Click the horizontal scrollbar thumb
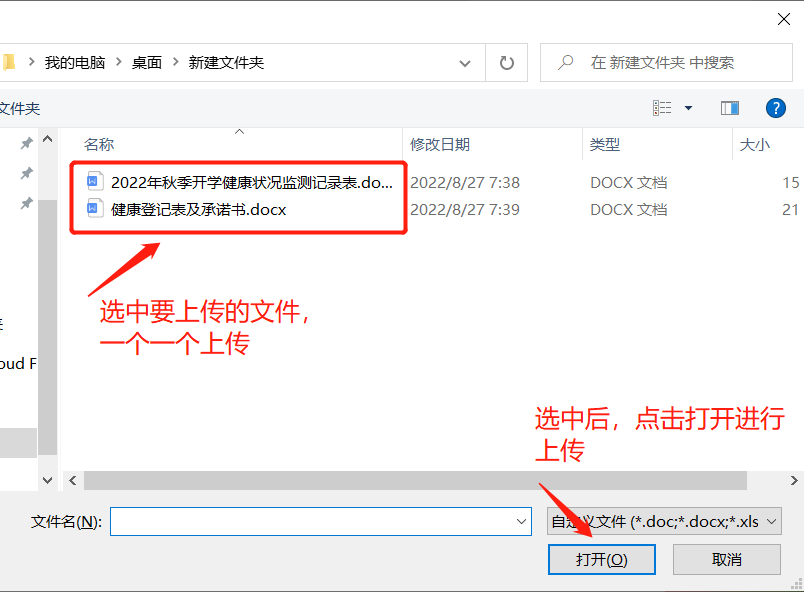The height and width of the screenshot is (592, 804). tap(415, 481)
